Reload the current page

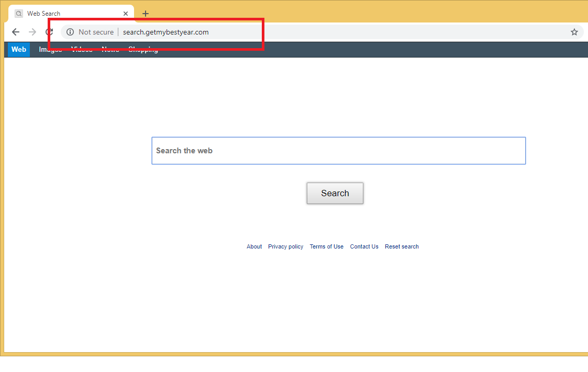click(x=49, y=32)
